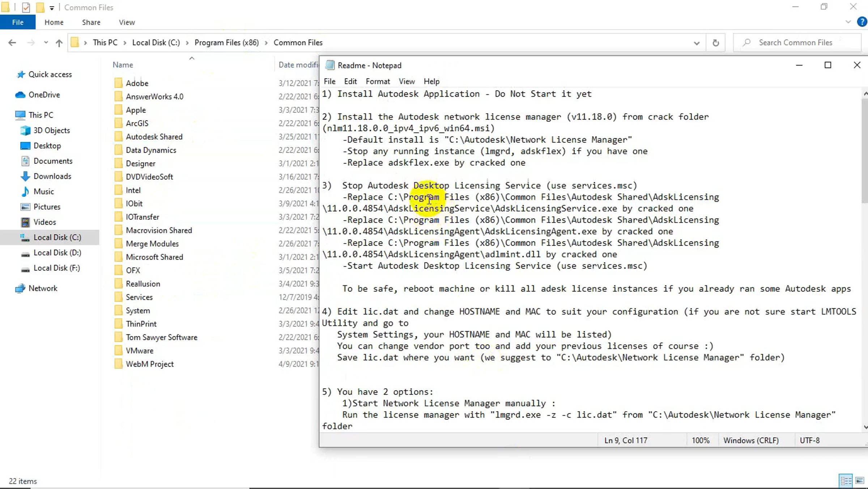Screen dimensions: 868x489
Task: Switch to large thumbnails view icon
Action: pyautogui.click(x=860, y=481)
